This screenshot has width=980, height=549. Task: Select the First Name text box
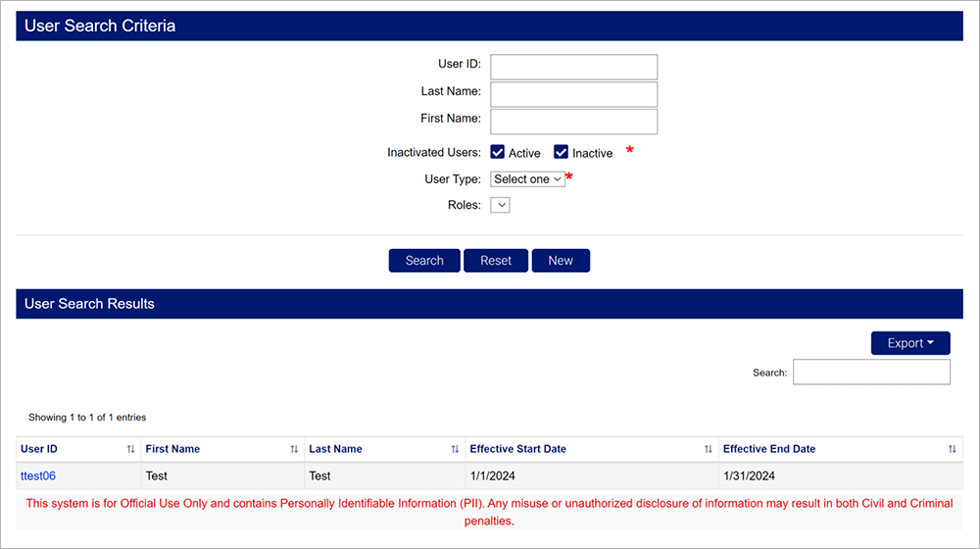click(x=573, y=121)
